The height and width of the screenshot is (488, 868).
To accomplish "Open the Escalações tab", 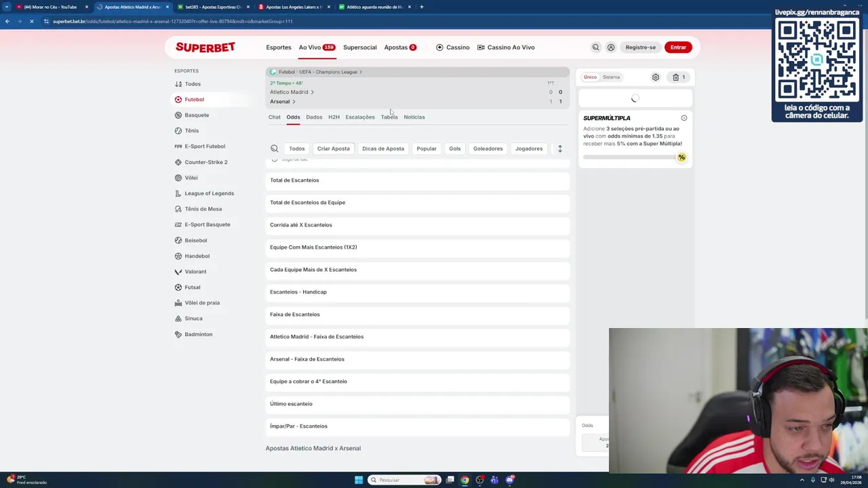I will coord(360,117).
